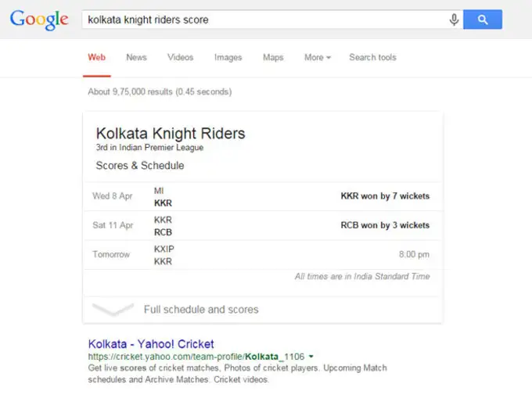This screenshot has height=398, width=532.
Task: Click the Scores & Schedule heading
Action: (x=140, y=166)
